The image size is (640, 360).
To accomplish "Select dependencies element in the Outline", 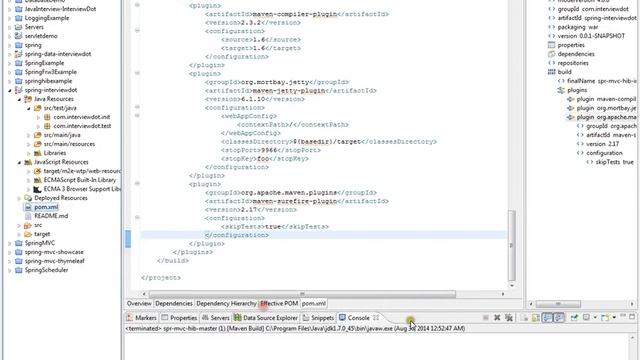I will pos(576,54).
